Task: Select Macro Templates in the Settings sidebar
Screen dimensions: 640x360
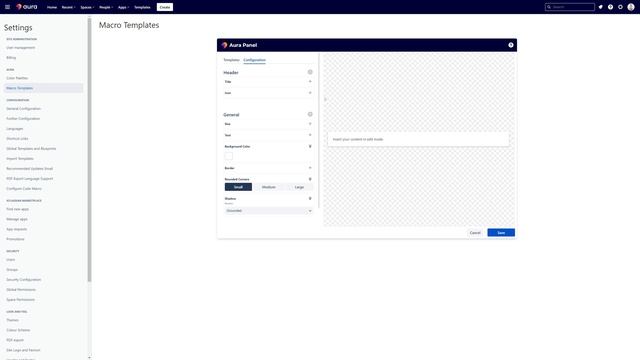Action: tap(43, 88)
